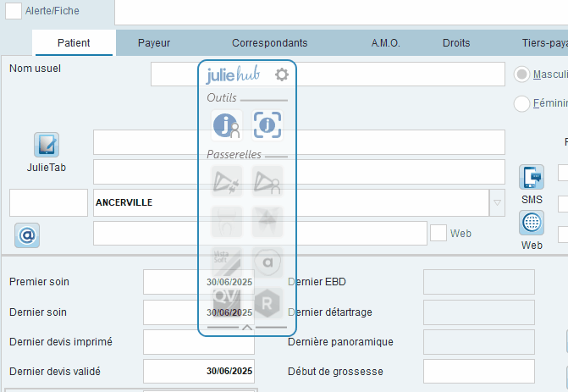Switch to the Patient tab

[x=74, y=42]
